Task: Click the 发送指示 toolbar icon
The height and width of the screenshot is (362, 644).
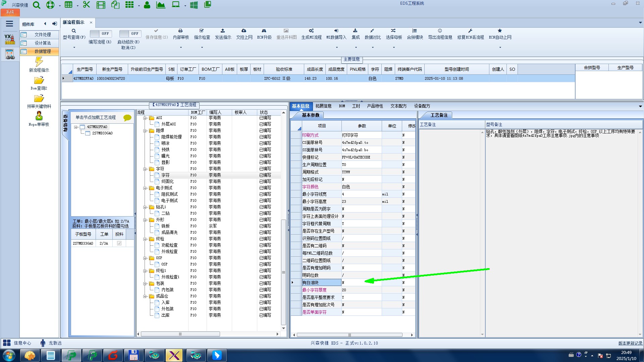Action: 223,31
